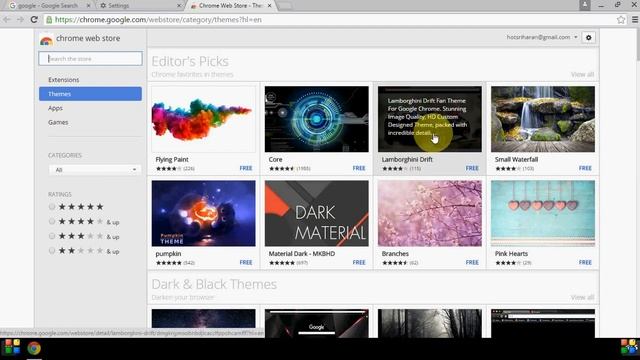Click the 'Search the store' input field
Viewport: 640px width, 360px height.
90,58
